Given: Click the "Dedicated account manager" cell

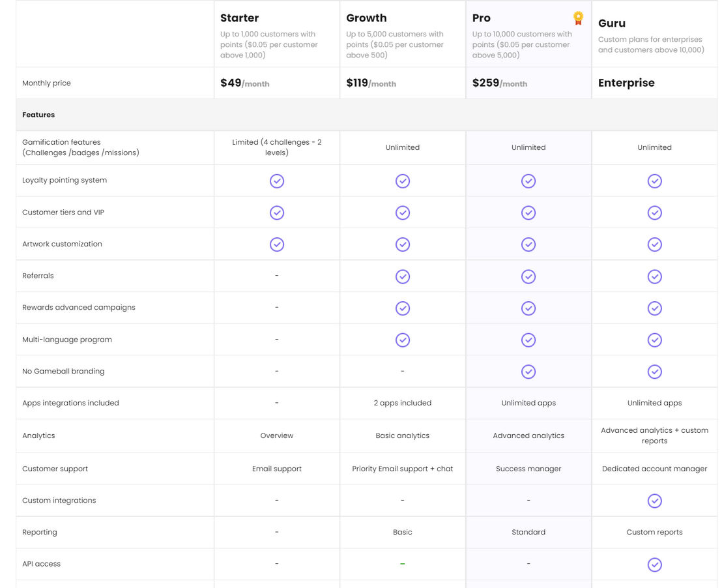Looking at the screenshot, I should [x=654, y=469].
